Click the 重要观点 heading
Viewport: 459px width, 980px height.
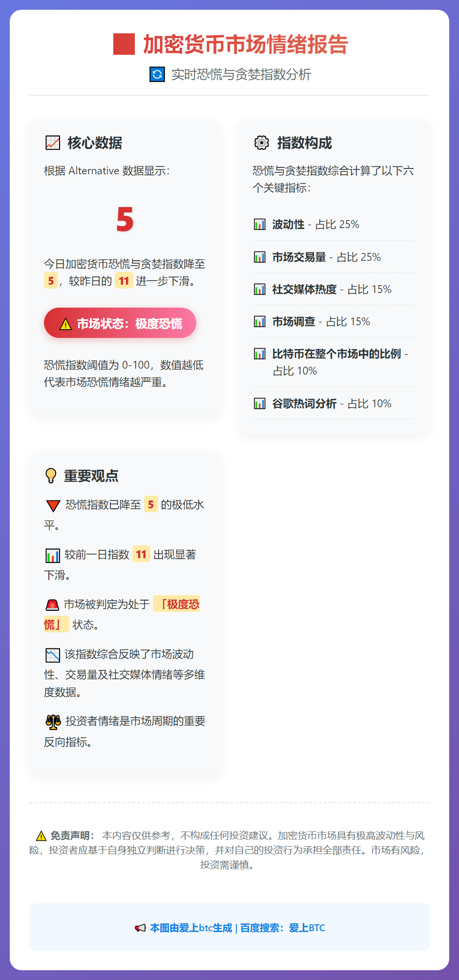91,476
